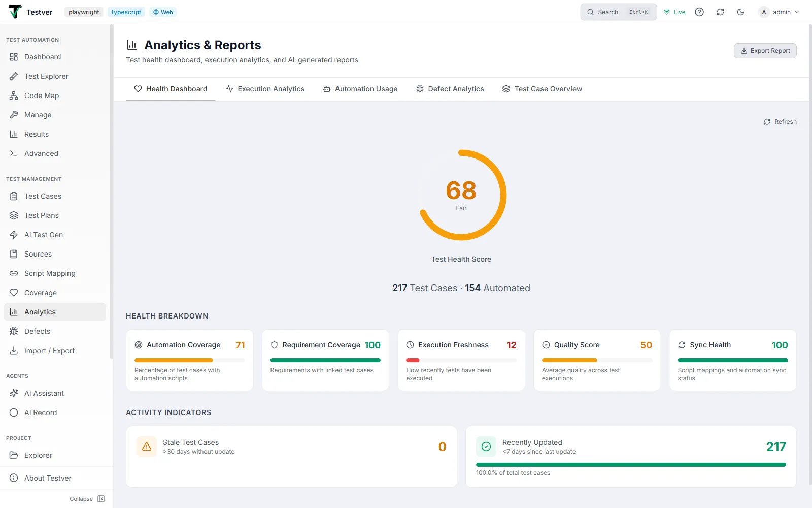812x508 pixels.
Task: Click the Sync Health value 100
Action: tap(780, 345)
